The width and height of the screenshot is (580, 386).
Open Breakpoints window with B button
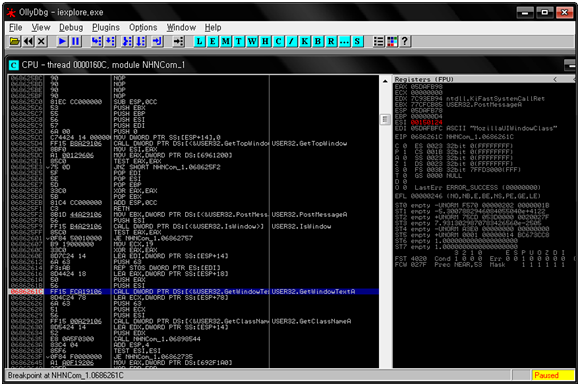click(318, 41)
